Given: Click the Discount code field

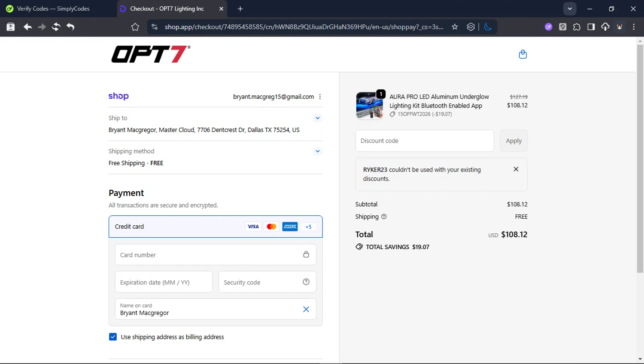Looking at the screenshot, I should [x=425, y=141].
